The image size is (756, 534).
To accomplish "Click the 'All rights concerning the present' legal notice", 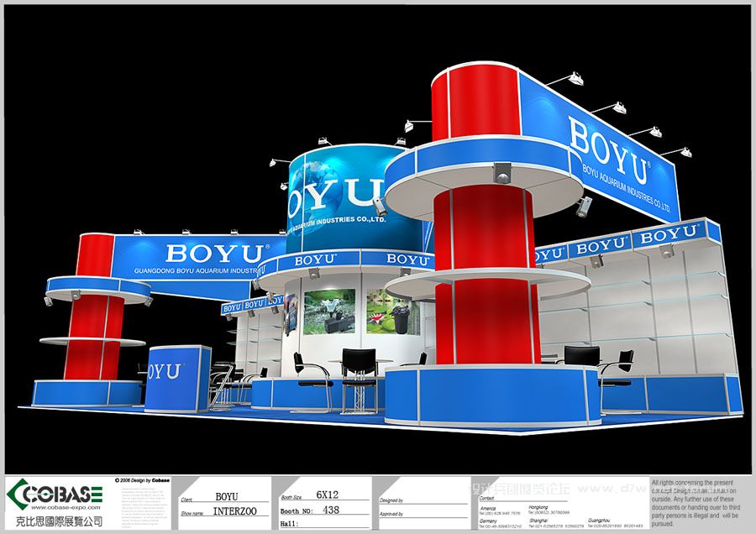I will 696,503.
